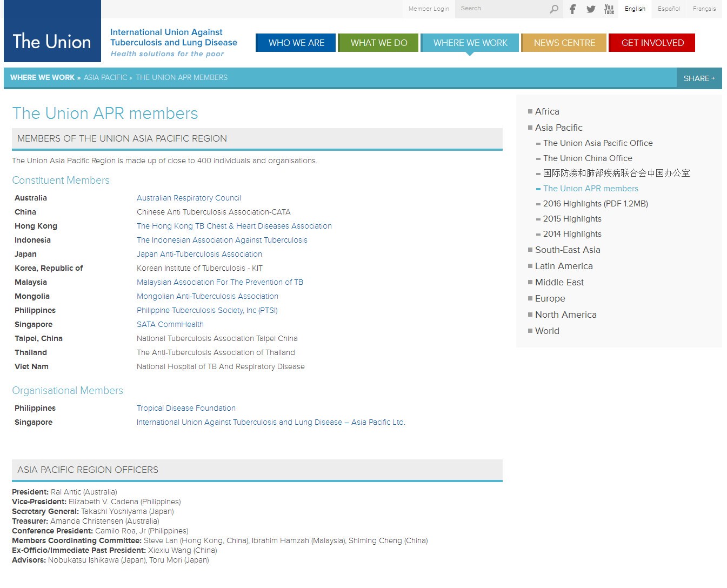Open Hong Kong TB Chest & Heart link
Screen dimensions: 727x588
(234, 226)
